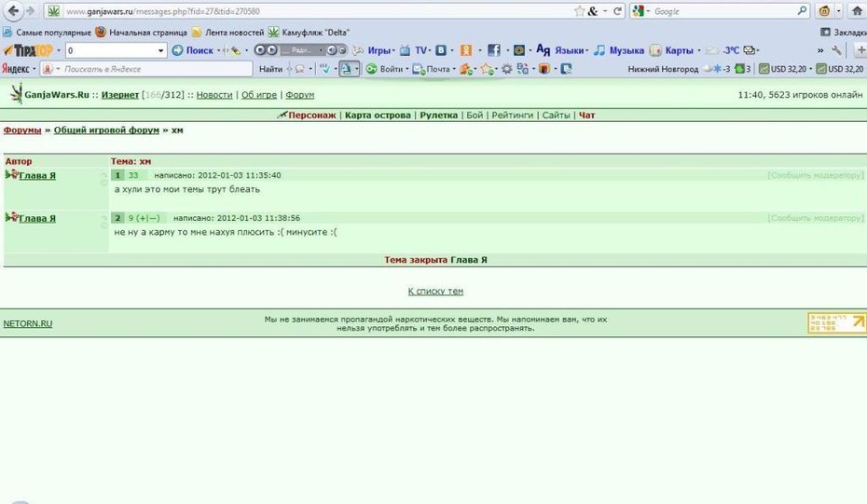The image size is (867, 504).
Task: Click the Yandex logo on toolbar
Action: (x=16, y=69)
